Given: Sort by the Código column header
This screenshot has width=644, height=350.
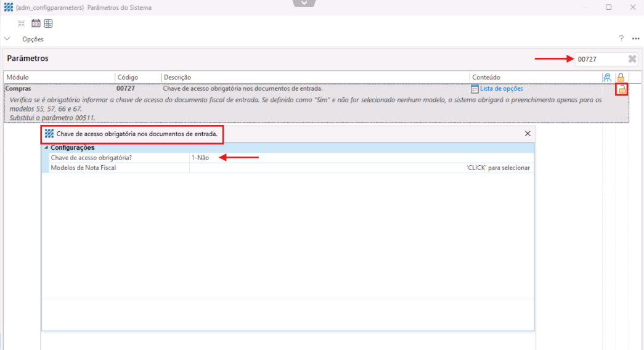Looking at the screenshot, I should point(128,78).
